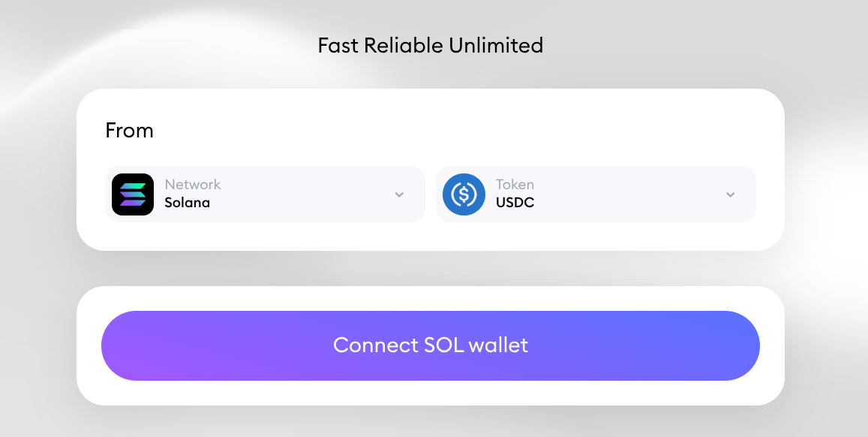Click the "From" section heading
868x437 pixels.
pyautogui.click(x=129, y=131)
